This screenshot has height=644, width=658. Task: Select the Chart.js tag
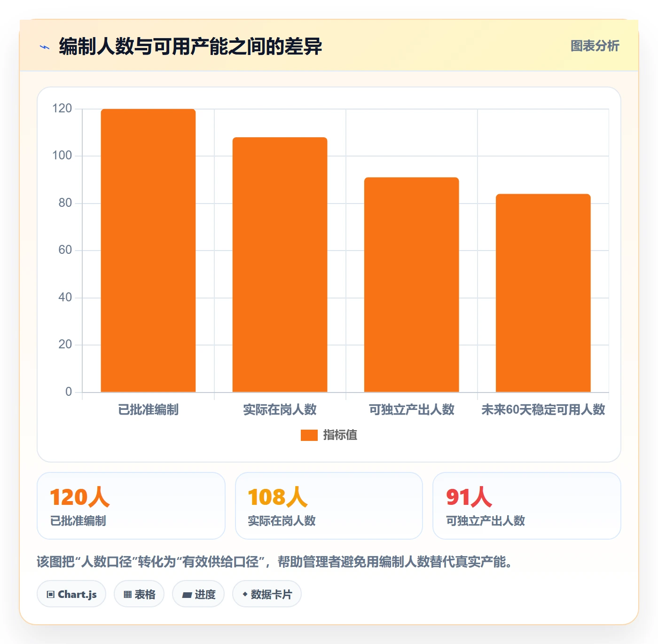point(71,594)
